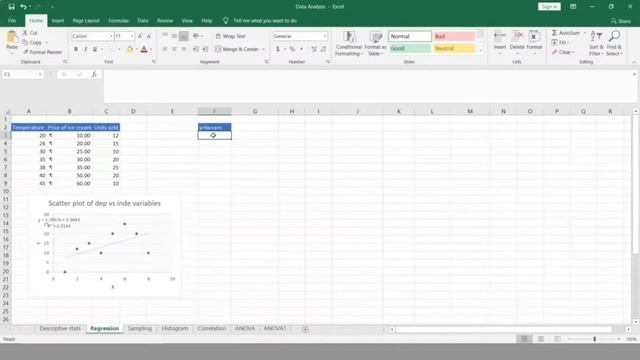640x360 pixels.
Task: Apply the red font color A
Action: [144, 49]
